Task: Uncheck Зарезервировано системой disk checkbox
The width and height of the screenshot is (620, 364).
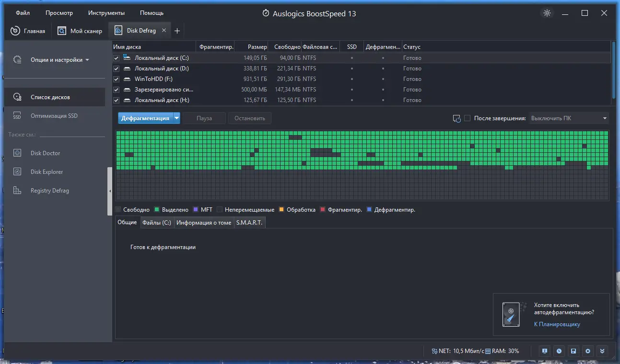Action: click(116, 90)
